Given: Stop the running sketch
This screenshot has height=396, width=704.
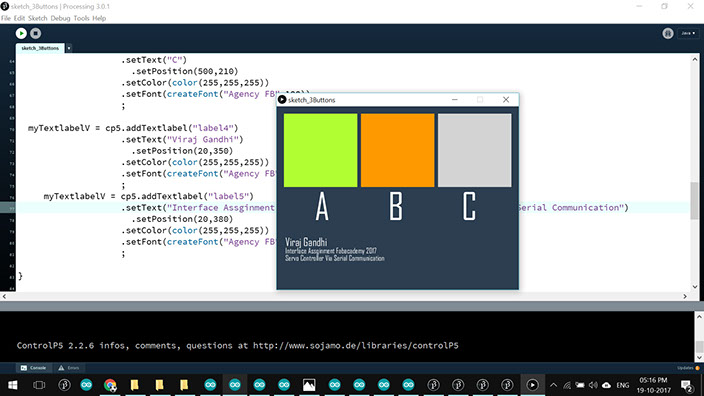Looking at the screenshot, I should pyautogui.click(x=35, y=33).
